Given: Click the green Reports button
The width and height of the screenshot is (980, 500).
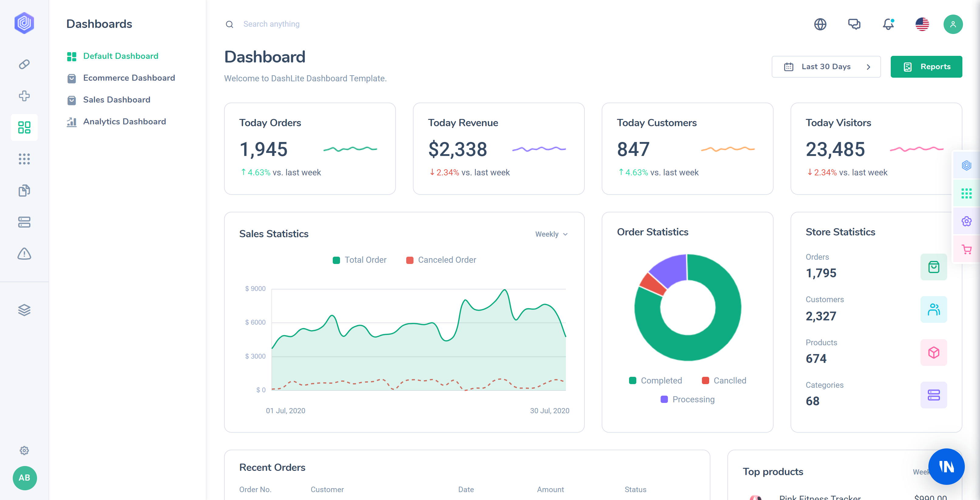Looking at the screenshot, I should 926,67.
